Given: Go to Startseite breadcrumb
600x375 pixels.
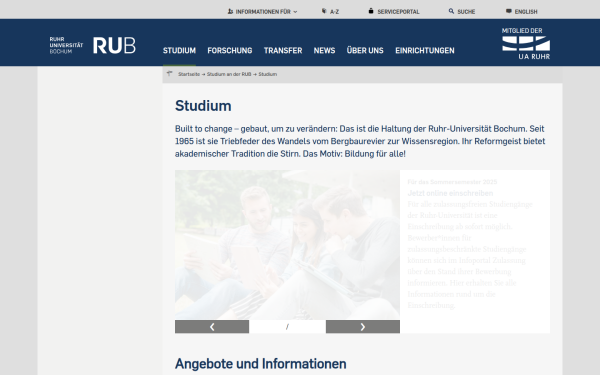Looking at the screenshot, I should (x=189, y=74).
